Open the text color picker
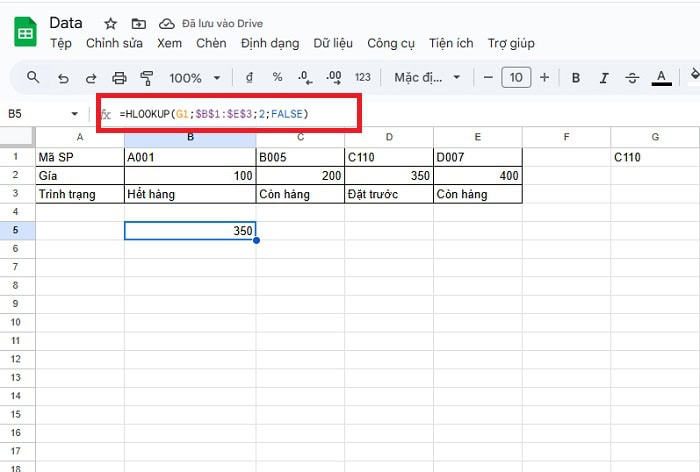The width and height of the screenshot is (700, 472). click(x=661, y=78)
